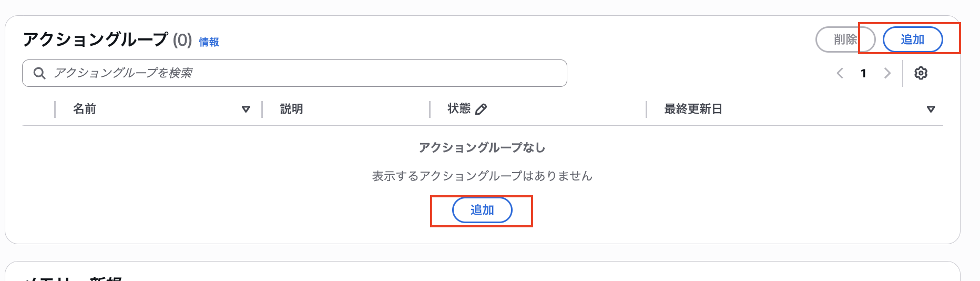Click divider between 説明 and 状態 columns

tap(430, 109)
